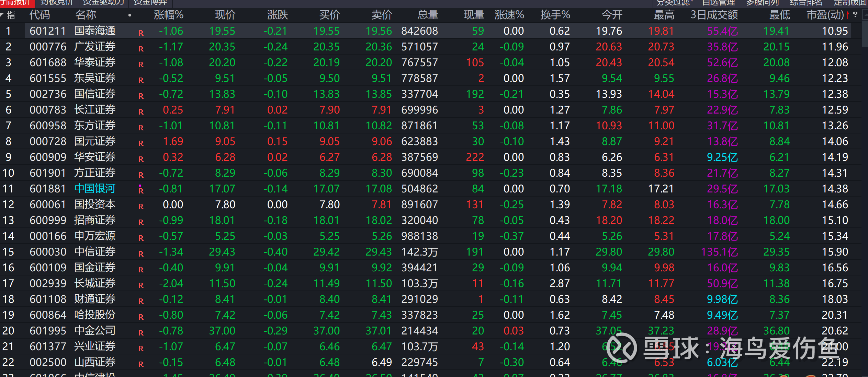Click the small dot icon after 名称 header
Image resolution: width=868 pixels, height=377 pixels.
point(130,15)
